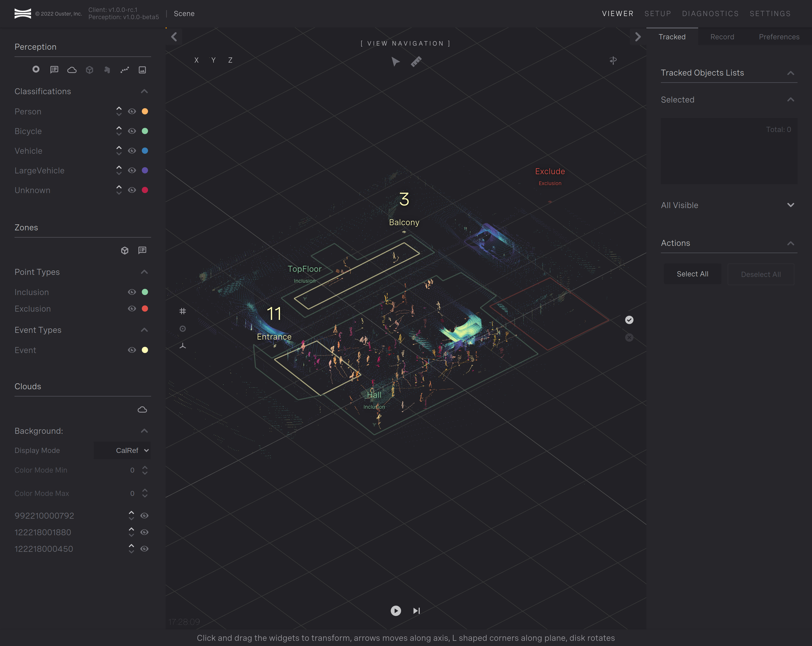Click the Event yellow color swatch
The width and height of the screenshot is (812, 646).
point(145,350)
